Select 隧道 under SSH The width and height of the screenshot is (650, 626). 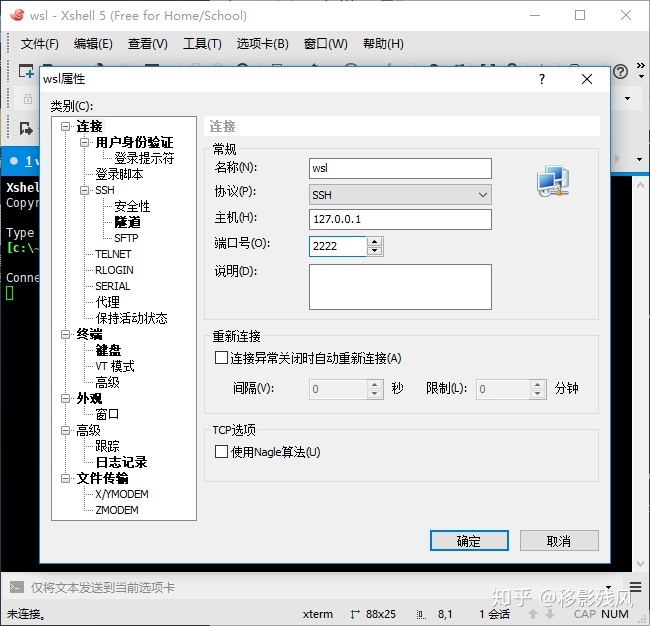point(128,222)
